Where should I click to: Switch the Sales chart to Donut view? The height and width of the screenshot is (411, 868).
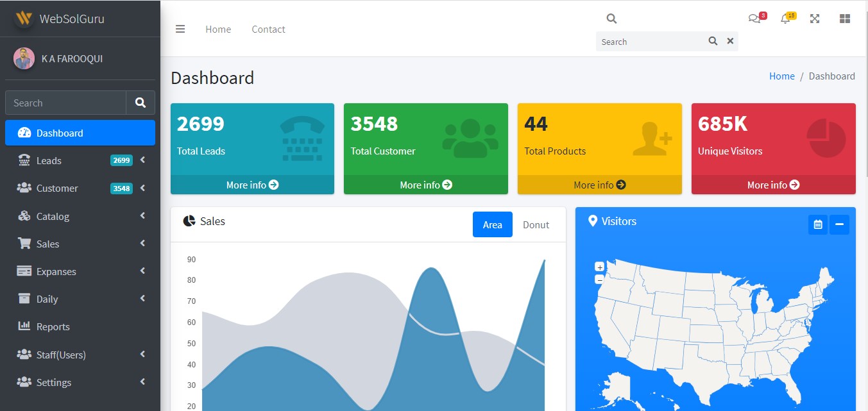click(x=536, y=224)
